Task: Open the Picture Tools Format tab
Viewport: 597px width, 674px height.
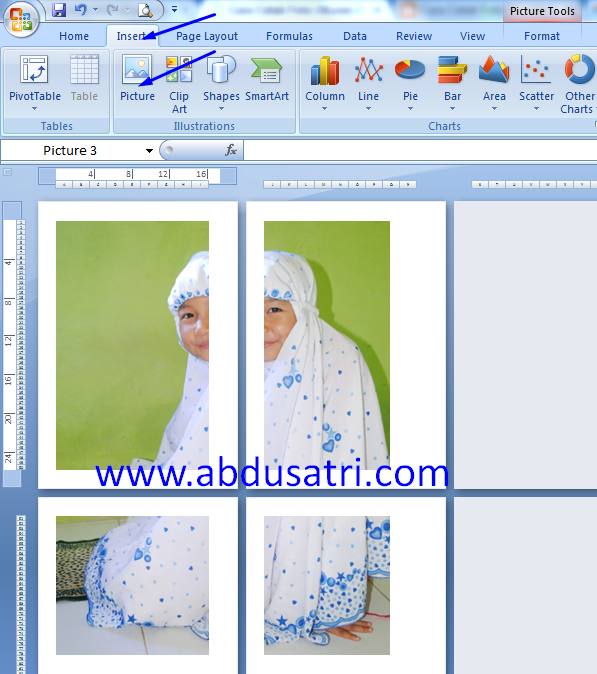Action: tap(542, 36)
